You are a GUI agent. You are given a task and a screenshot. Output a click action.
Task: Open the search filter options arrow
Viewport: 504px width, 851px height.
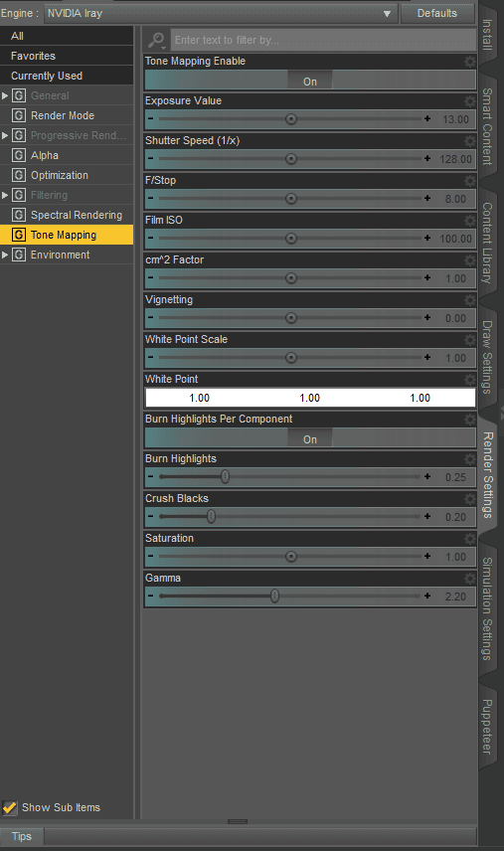[x=163, y=47]
